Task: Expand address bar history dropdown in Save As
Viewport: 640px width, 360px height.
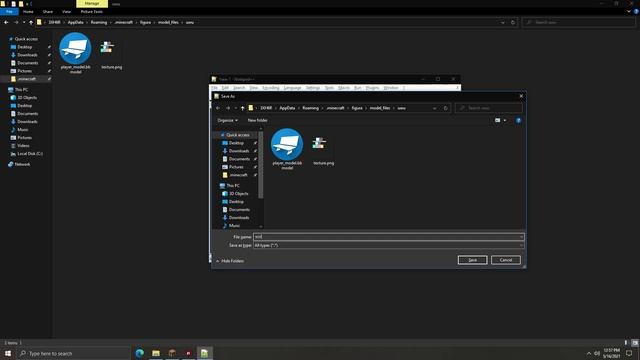Action: tap(435, 108)
